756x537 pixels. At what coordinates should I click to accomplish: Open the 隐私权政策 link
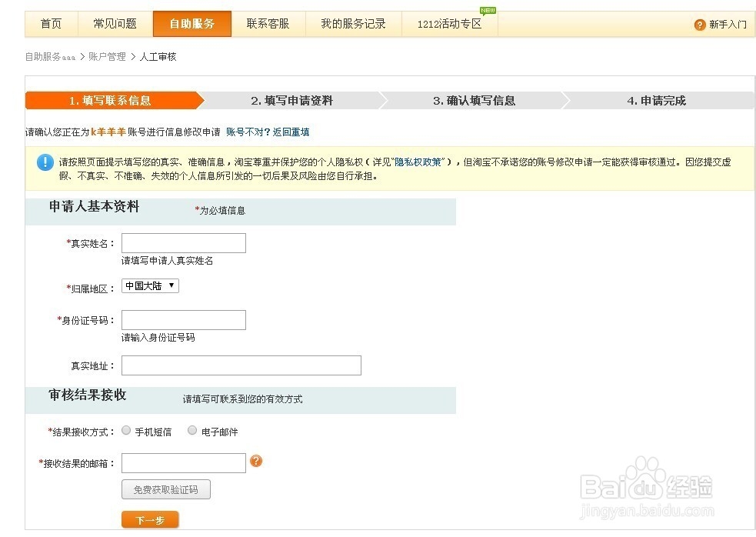(x=418, y=162)
